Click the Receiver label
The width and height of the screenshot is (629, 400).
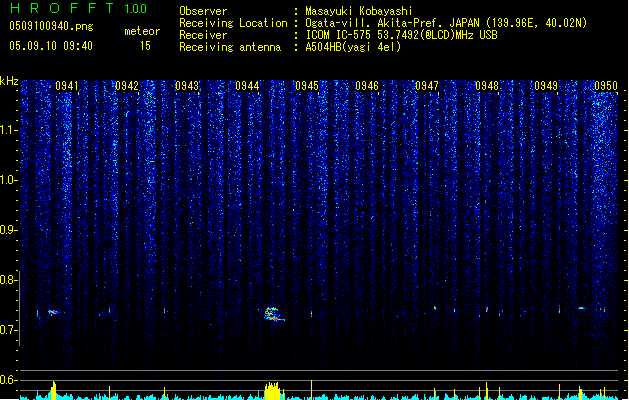point(203,35)
